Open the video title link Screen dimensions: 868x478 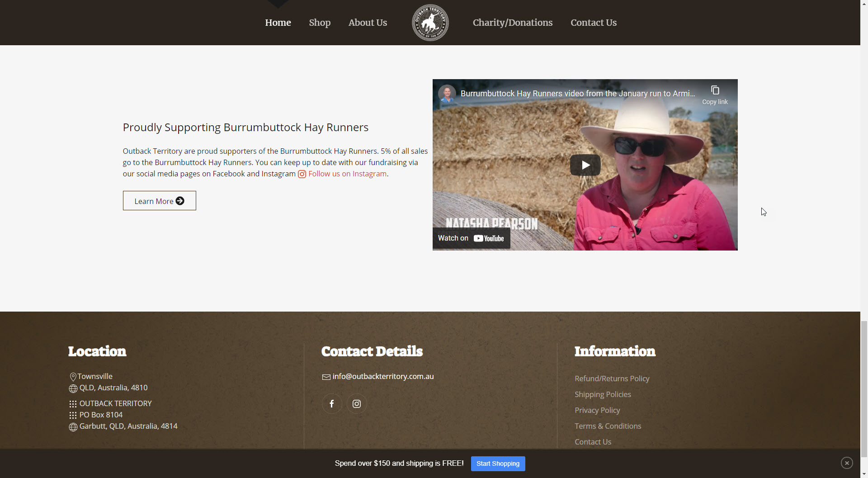578,94
